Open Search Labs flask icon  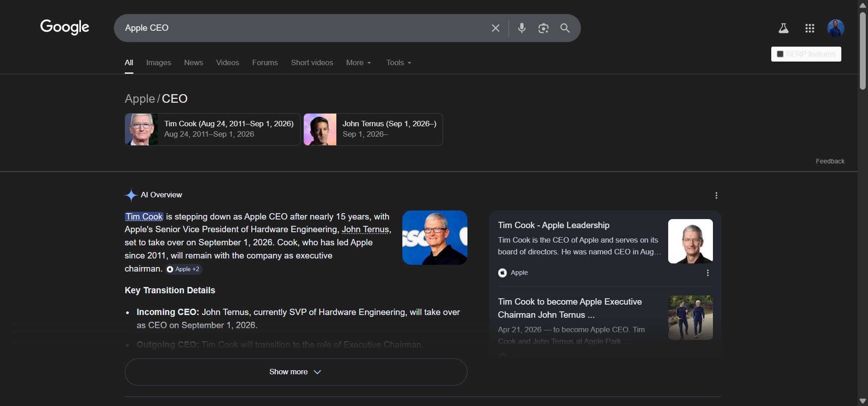(x=783, y=28)
